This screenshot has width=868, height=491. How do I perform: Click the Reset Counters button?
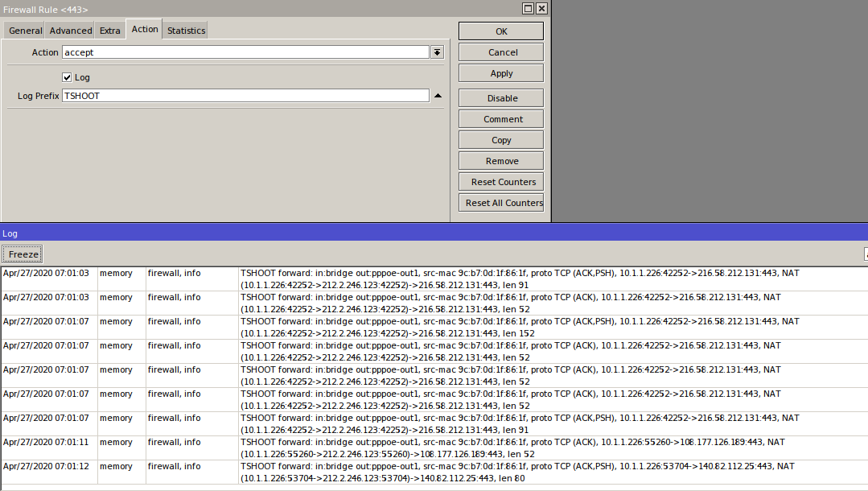coord(501,182)
